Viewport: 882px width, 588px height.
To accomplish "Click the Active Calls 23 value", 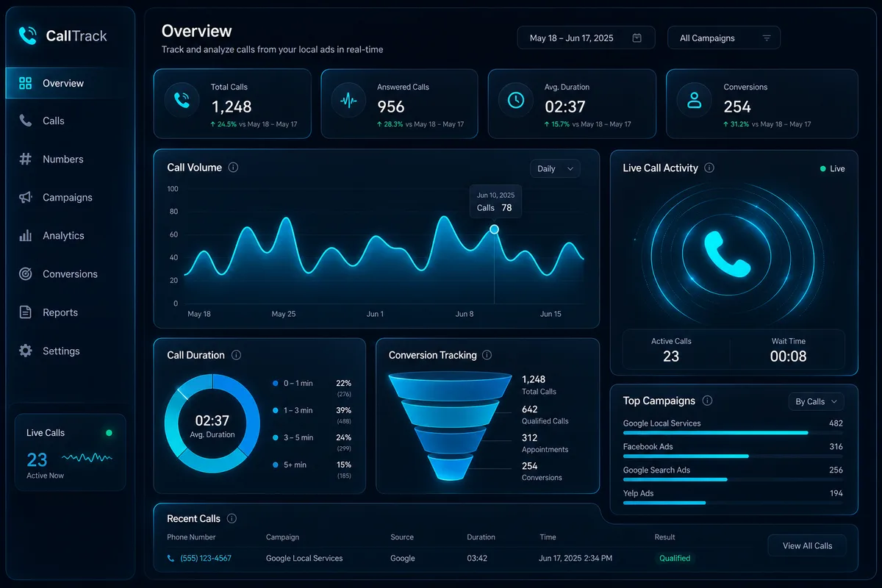I will (x=671, y=356).
